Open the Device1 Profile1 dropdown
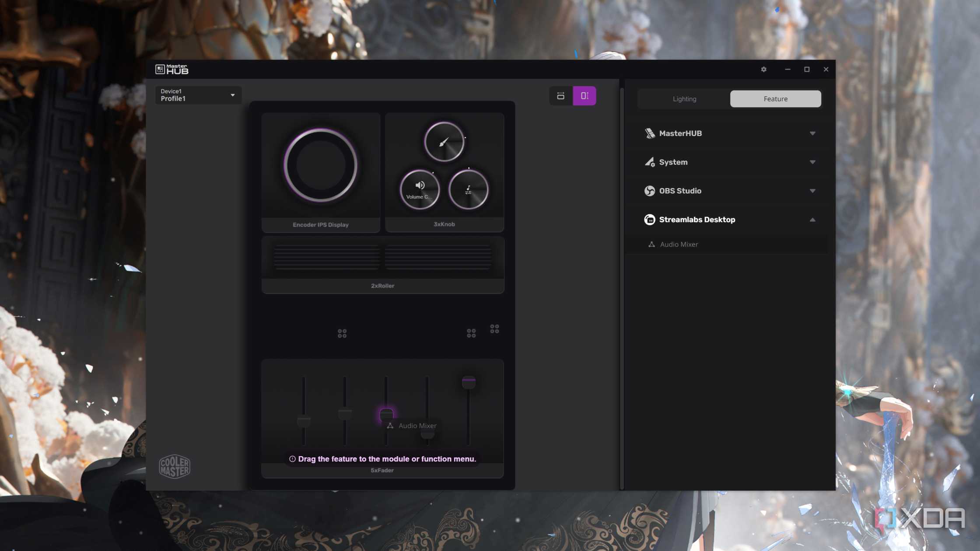 point(198,95)
